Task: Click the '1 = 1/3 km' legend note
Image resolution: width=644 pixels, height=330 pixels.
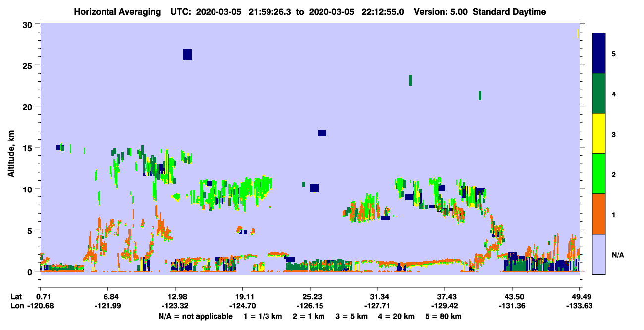Action: click(x=262, y=316)
